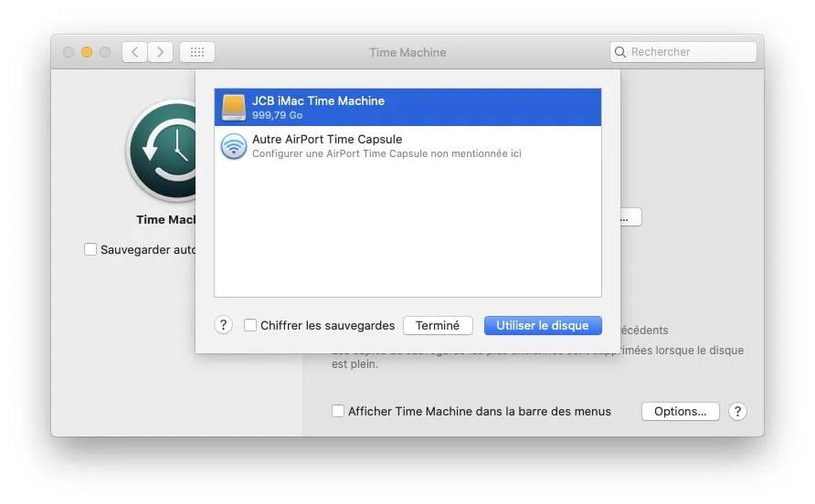
Task: Focus the Rechercher search field
Action: pos(683,52)
